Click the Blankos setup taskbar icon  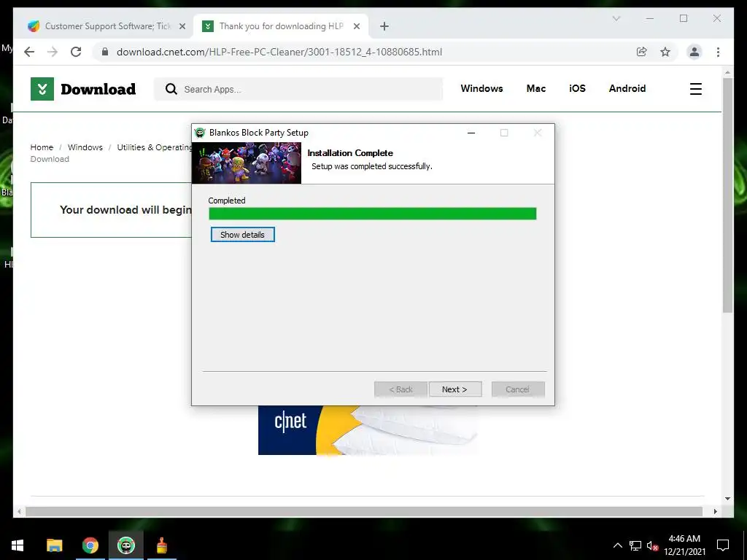pyautogui.click(x=126, y=545)
